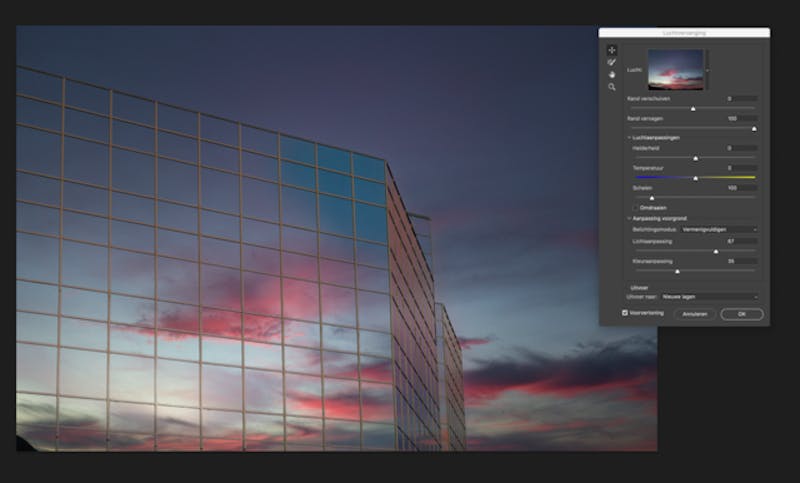
Task: Open the sky preset picker arrow
Action: (x=707, y=70)
